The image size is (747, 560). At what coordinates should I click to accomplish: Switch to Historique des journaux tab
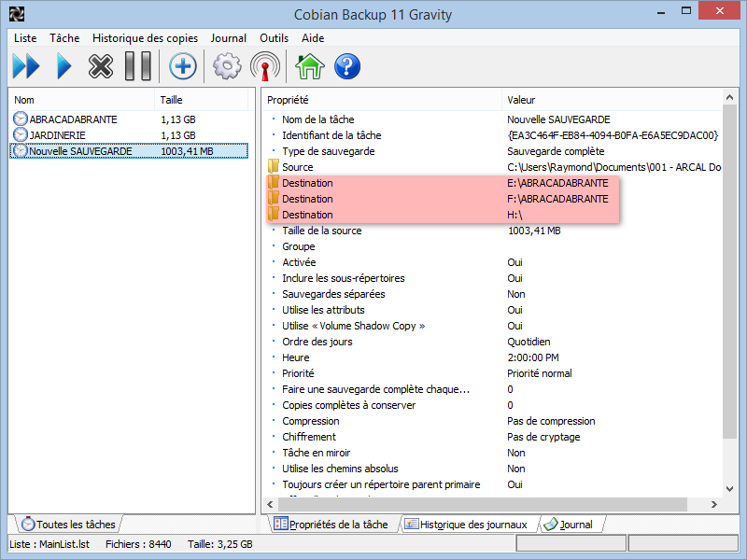click(468, 525)
